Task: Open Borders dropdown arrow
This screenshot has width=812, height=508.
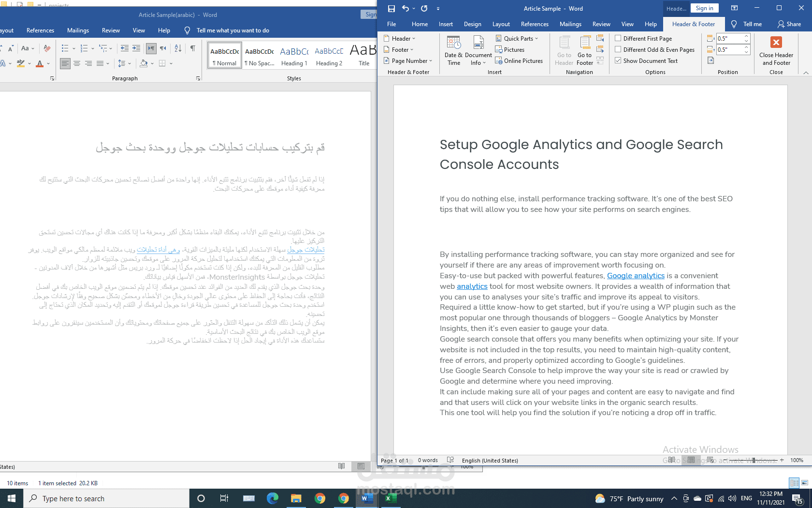Action: click(171, 63)
